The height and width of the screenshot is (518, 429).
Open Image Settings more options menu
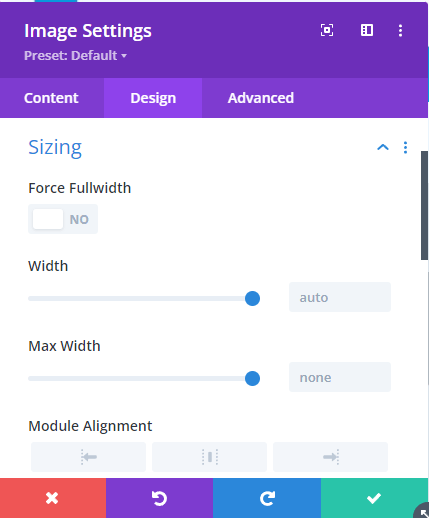point(400,30)
